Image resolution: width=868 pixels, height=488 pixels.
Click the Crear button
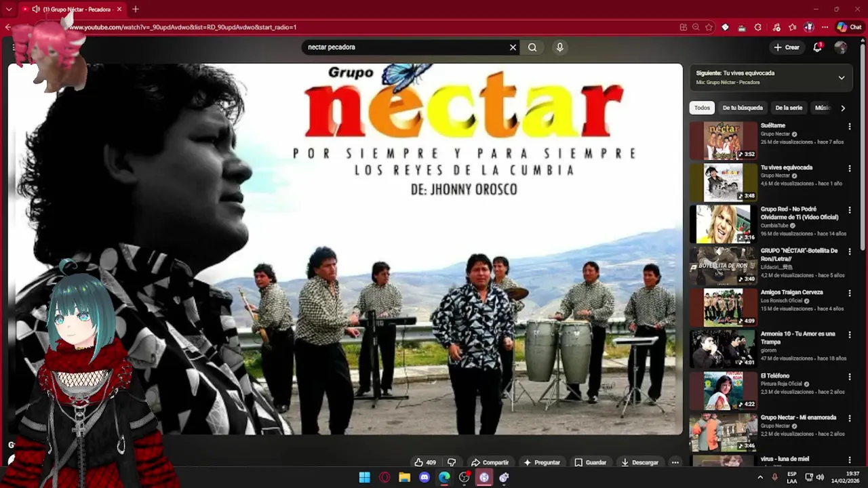[x=787, y=47]
